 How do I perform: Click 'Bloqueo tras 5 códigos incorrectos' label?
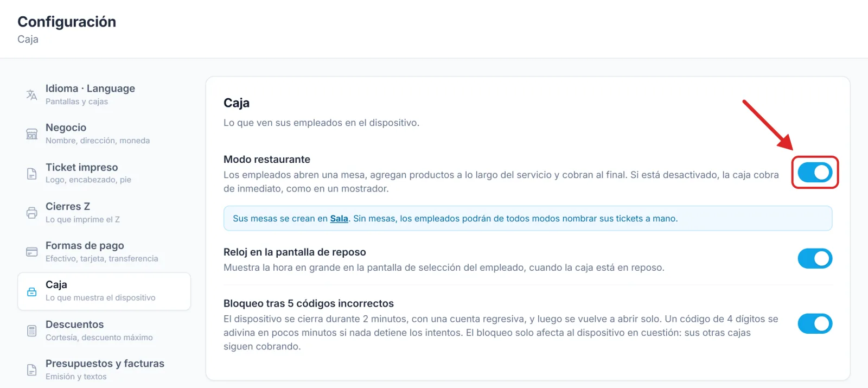click(x=309, y=303)
